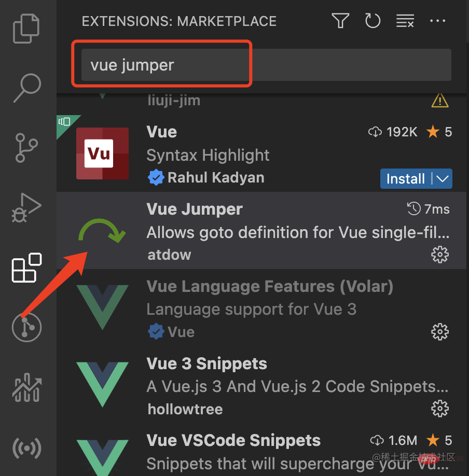This screenshot has height=476, width=469.
Task: Select the Vue VSCode Snippets extension
Action: point(233,441)
